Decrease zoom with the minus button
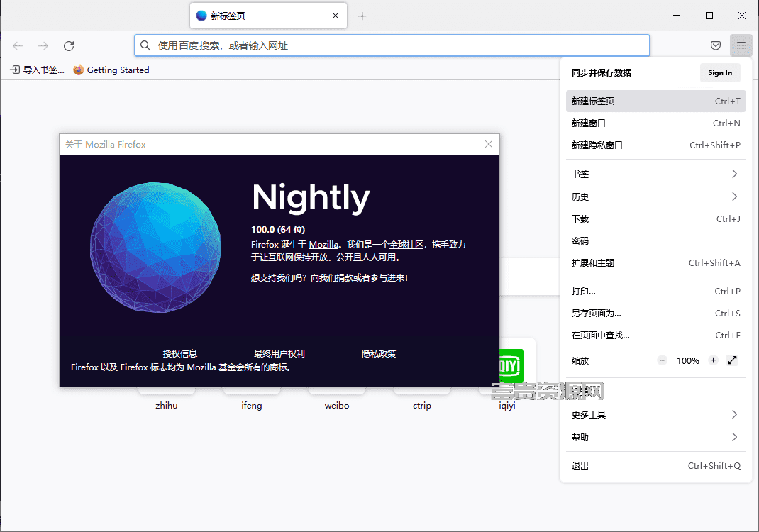759x532 pixels. 663,360
